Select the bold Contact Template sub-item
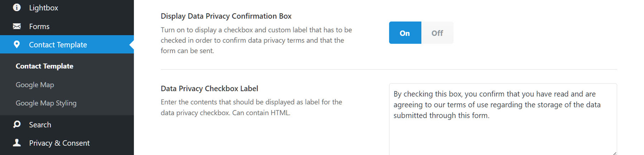The image size is (644, 155). click(45, 66)
